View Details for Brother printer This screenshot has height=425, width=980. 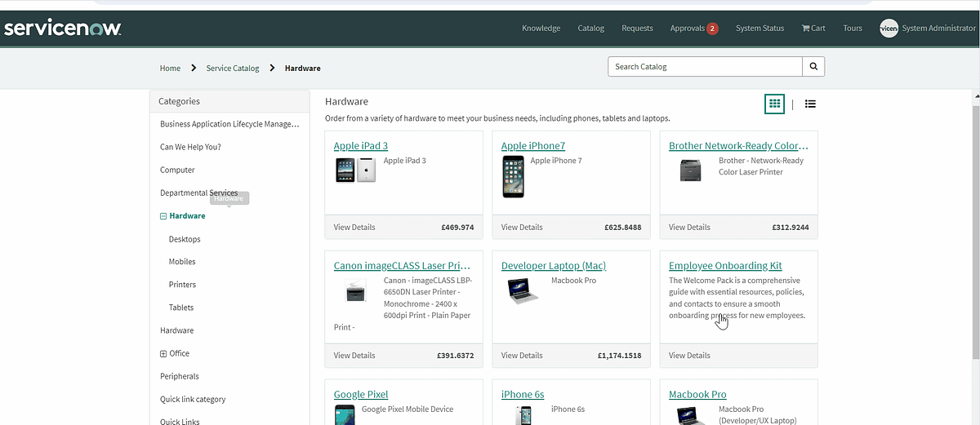pyautogui.click(x=689, y=228)
